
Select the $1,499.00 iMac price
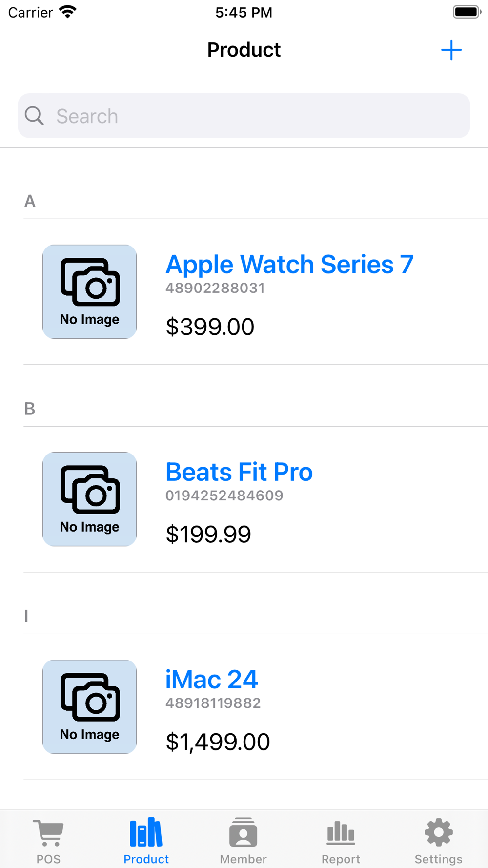[x=218, y=742]
